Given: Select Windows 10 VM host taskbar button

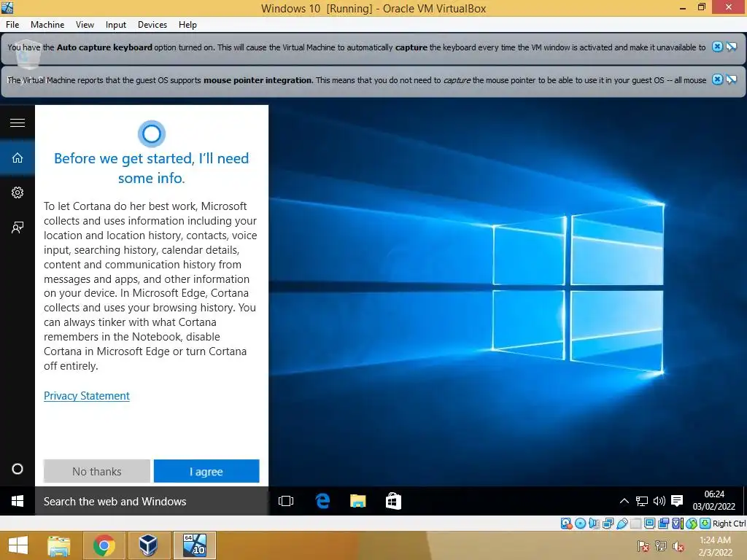Looking at the screenshot, I should tap(195, 545).
